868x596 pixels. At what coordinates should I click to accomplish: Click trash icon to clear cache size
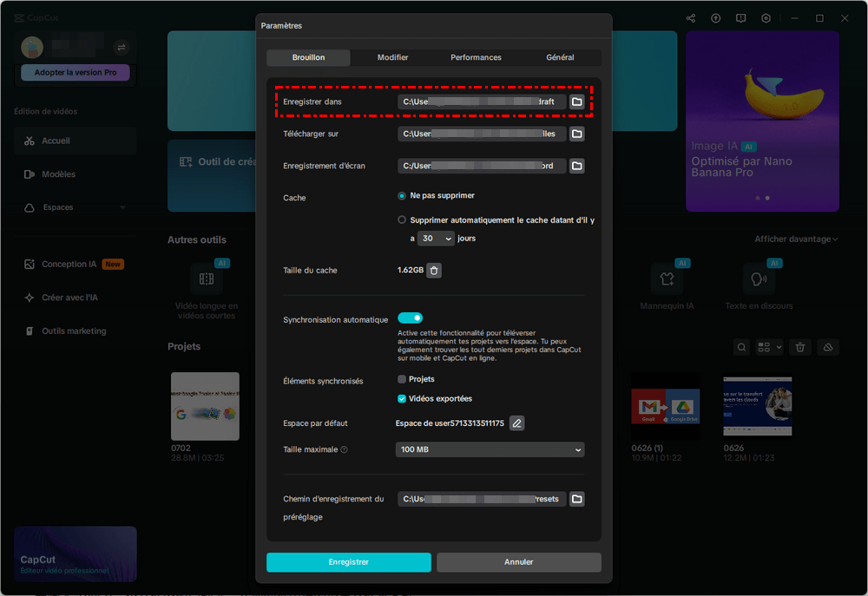tap(434, 271)
